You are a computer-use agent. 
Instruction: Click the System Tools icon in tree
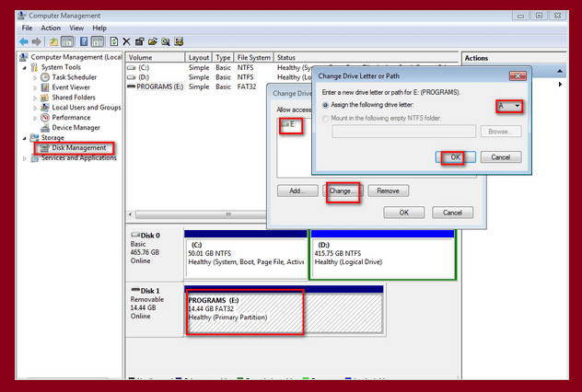point(34,67)
